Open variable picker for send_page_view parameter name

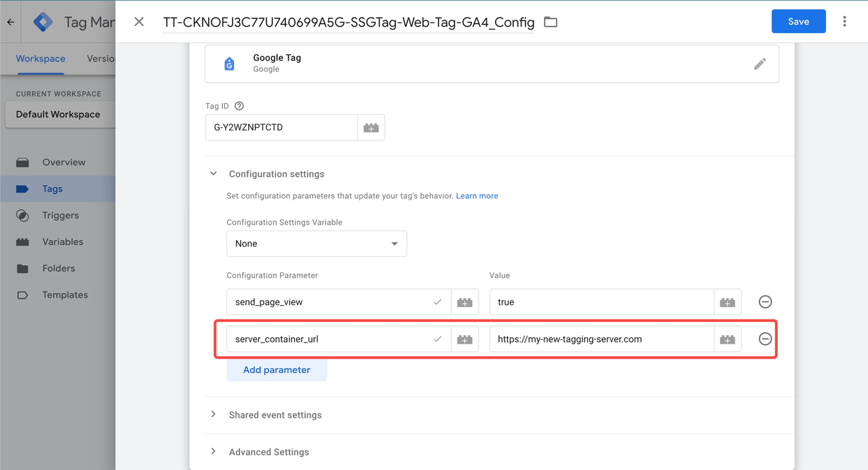tap(465, 302)
